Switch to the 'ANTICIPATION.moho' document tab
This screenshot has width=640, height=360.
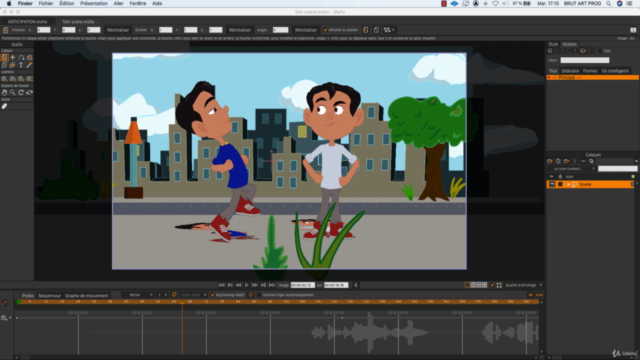click(x=27, y=22)
